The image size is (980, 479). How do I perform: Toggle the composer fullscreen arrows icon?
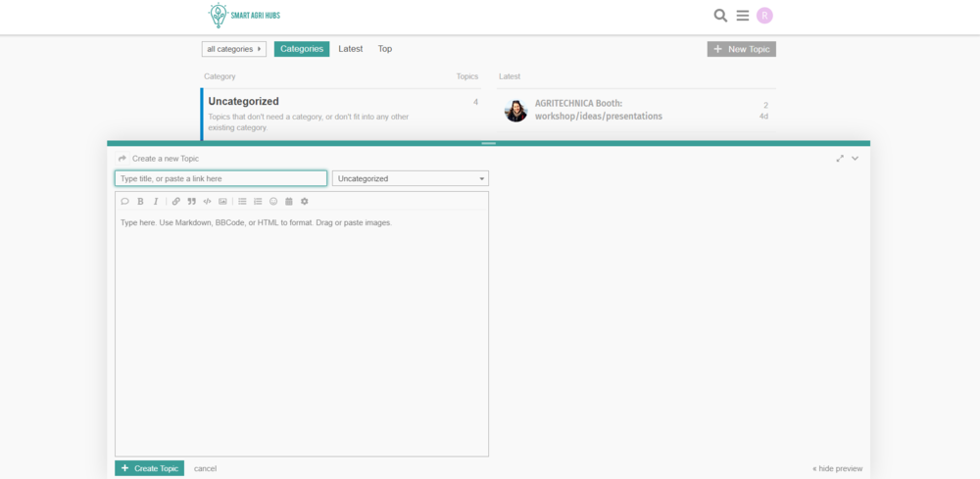(x=840, y=158)
